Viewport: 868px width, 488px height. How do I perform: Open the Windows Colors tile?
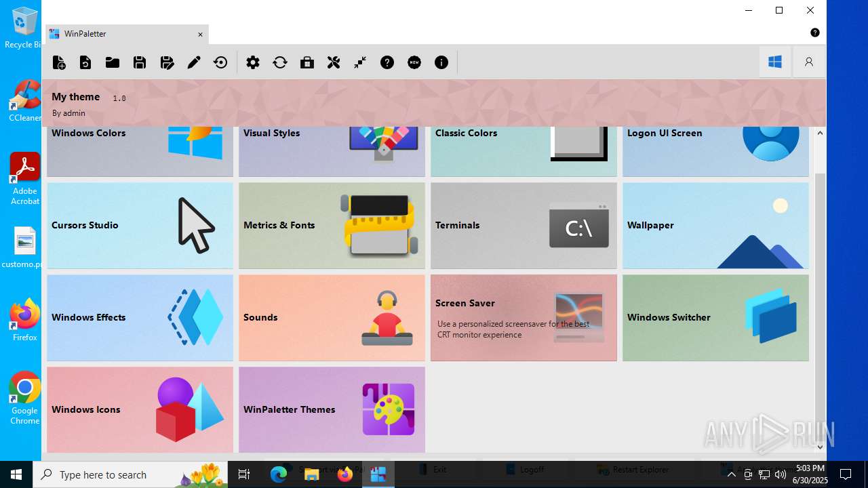(140, 151)
